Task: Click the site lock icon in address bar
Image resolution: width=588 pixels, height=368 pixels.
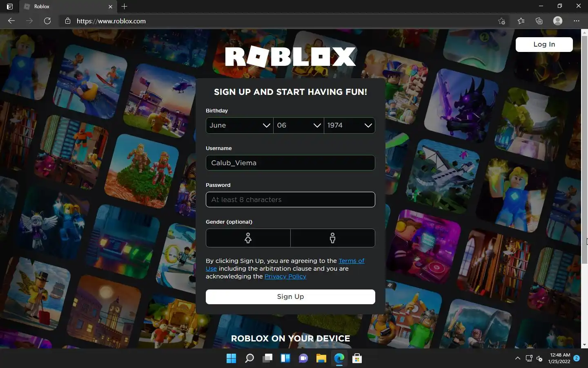Action: coord(68,21)
